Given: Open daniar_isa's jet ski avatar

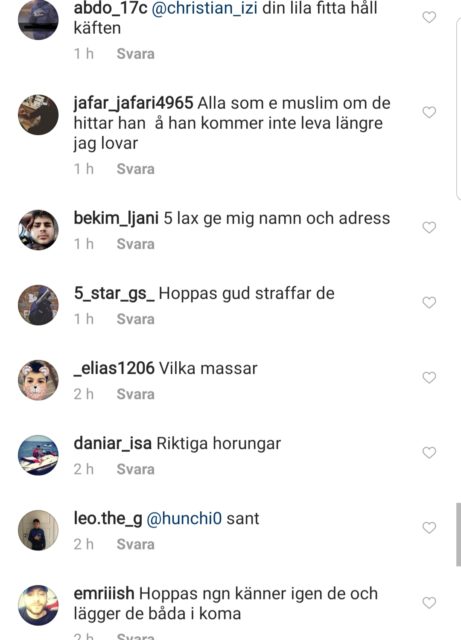Looking at the screenshot, I should click(x=38, y=455).
